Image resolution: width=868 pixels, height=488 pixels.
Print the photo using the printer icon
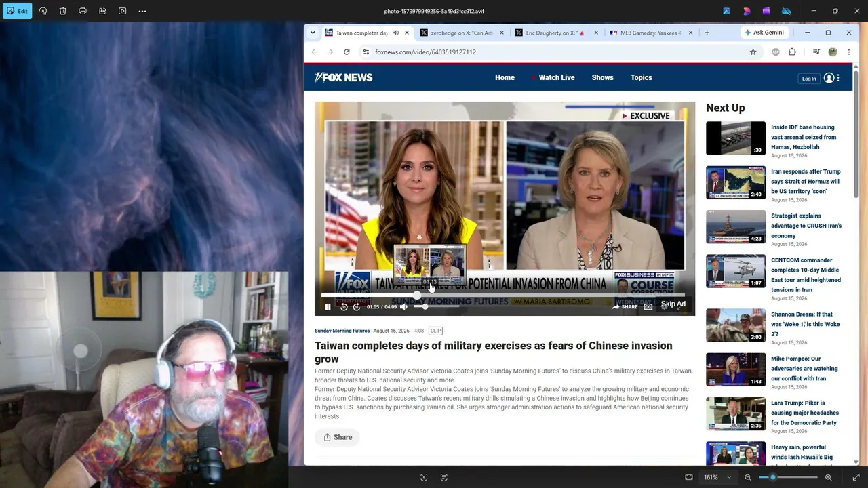pyautogui.click(x=83, y=11)
